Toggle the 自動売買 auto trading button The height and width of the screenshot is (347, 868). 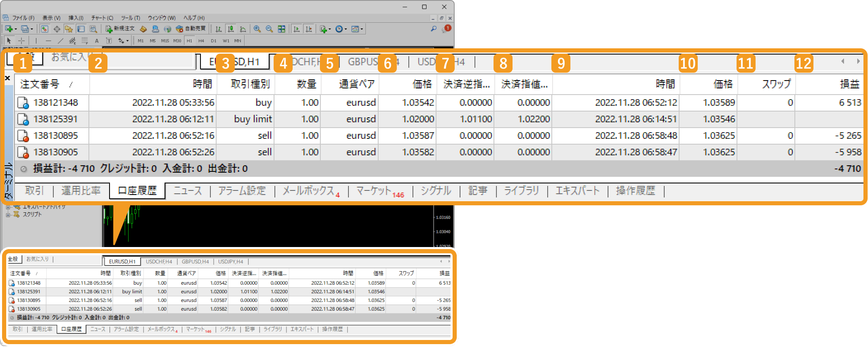pos(191,29)
